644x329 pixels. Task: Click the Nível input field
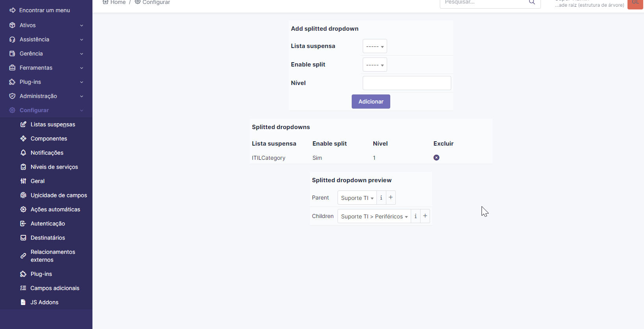(x=407, y=83)
